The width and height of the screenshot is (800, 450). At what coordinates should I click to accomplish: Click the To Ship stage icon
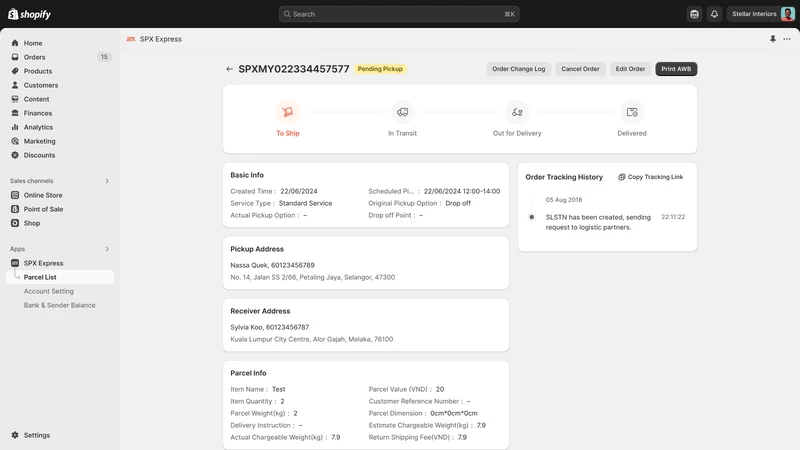click(x=288, y=112)
